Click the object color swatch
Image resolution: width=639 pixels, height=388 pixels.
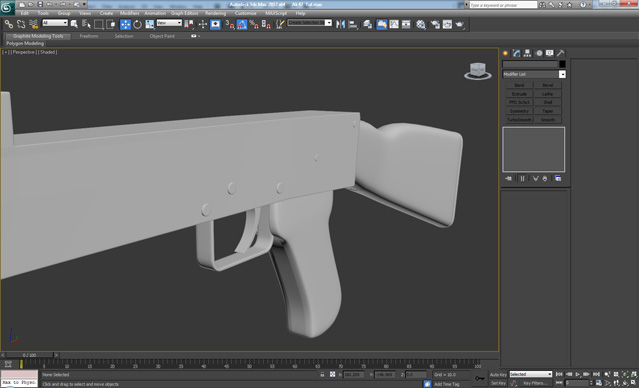click(x=562, y=64)
